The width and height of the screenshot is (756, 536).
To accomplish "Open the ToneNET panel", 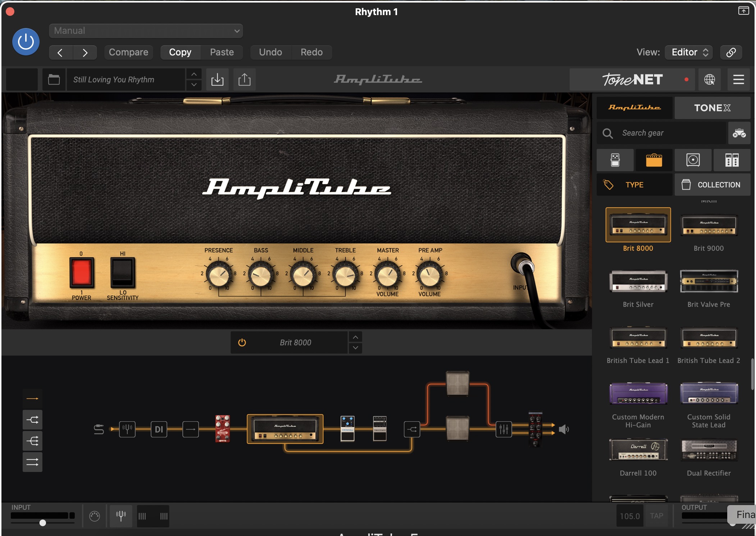I will (633, 80).
